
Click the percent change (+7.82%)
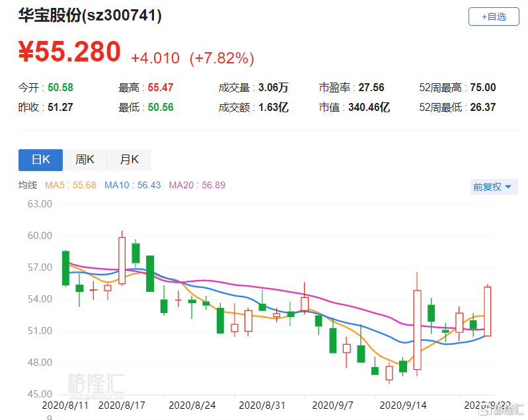click(221, 58)
